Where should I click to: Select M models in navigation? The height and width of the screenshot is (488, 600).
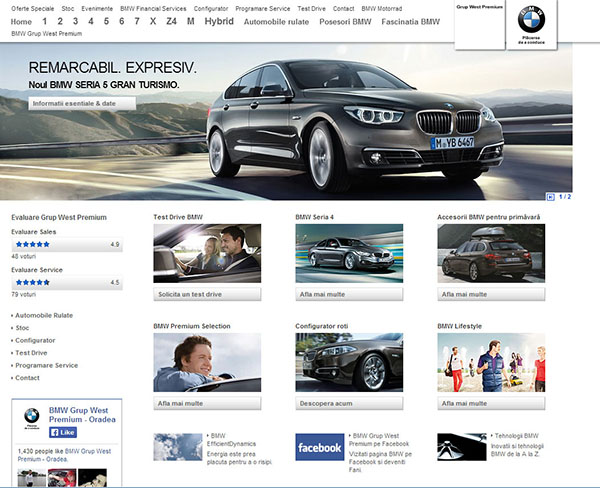tap(191, 21)
